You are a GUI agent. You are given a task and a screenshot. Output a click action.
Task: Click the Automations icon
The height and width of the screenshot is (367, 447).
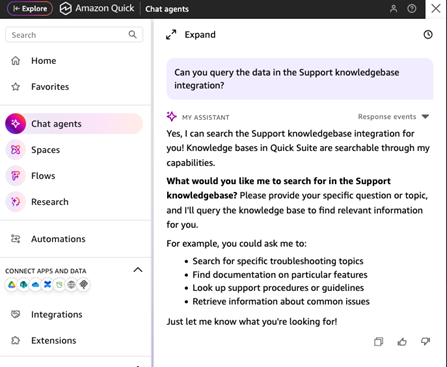click(x=15, y=239)
